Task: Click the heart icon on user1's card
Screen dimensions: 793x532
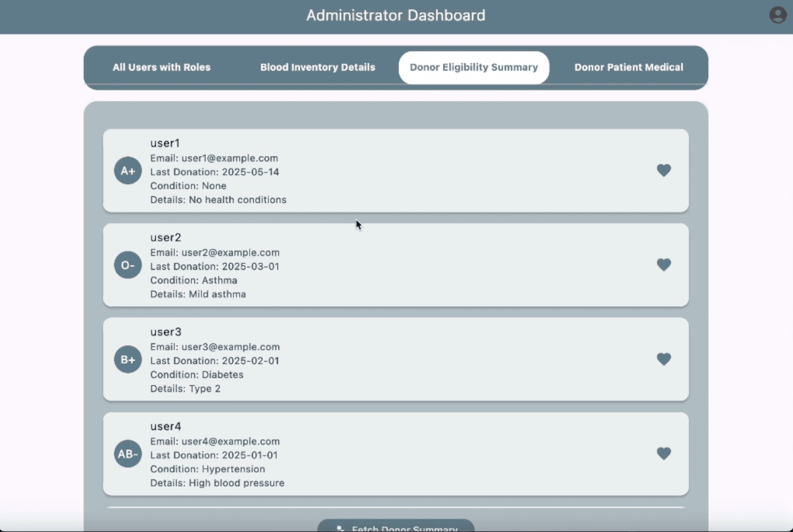Action: [663, 170]
